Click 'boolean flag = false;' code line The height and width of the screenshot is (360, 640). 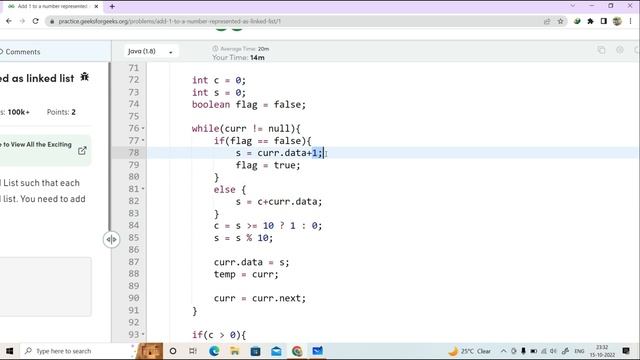[249, 104]
